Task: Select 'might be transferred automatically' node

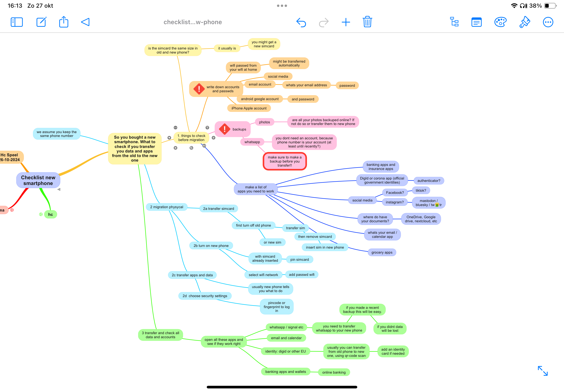Action: [x=289, y=63]
